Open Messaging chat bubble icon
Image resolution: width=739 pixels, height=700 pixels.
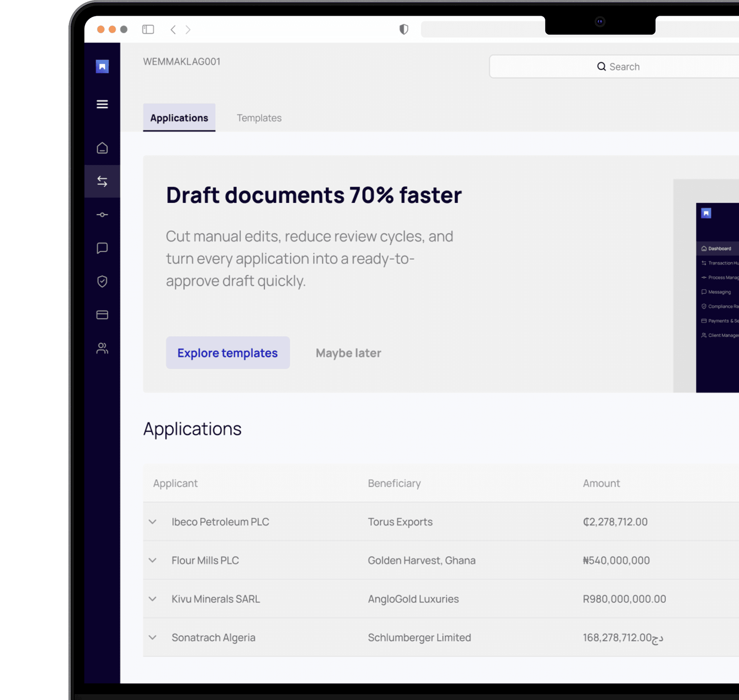[x=102, y=248]
